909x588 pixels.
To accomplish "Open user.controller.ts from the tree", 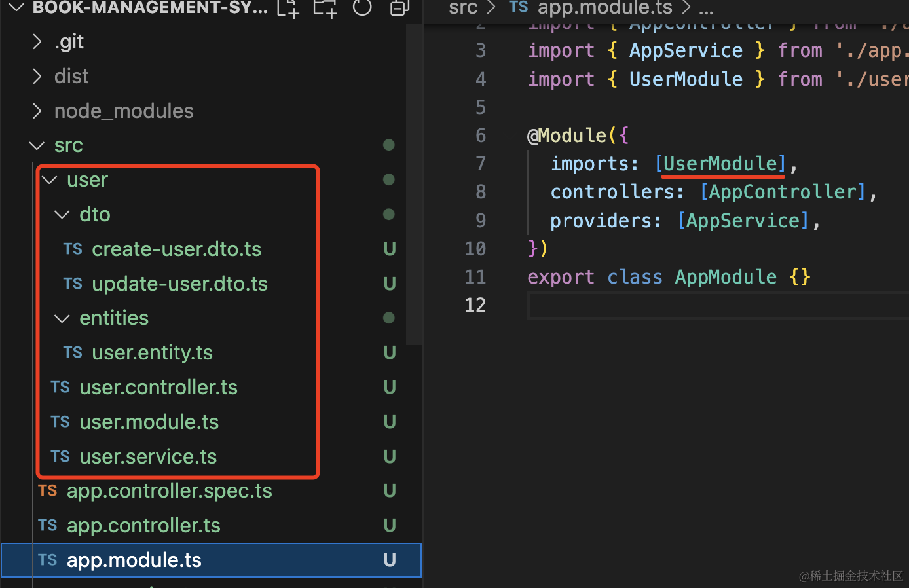I will click(x=158, y=387).
